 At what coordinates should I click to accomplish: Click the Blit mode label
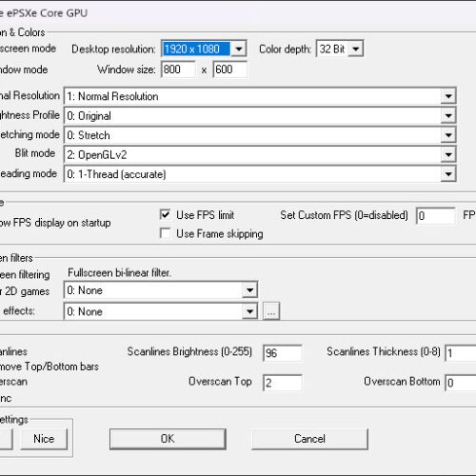(x=35, y=153)
